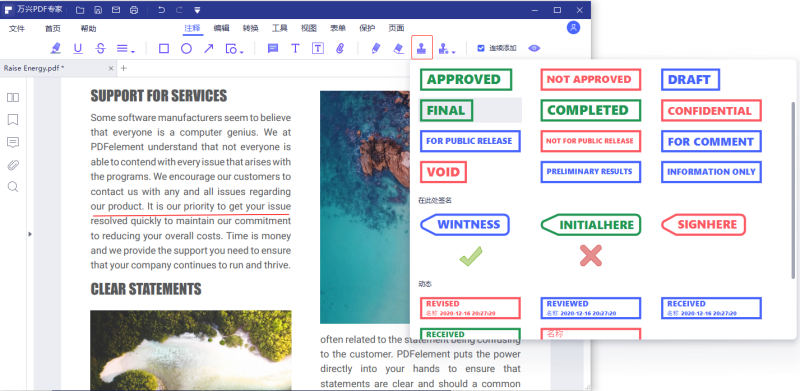Select the underline annotation tool
The height and width of the screenshot is (391, 800).
click(78, 48)
